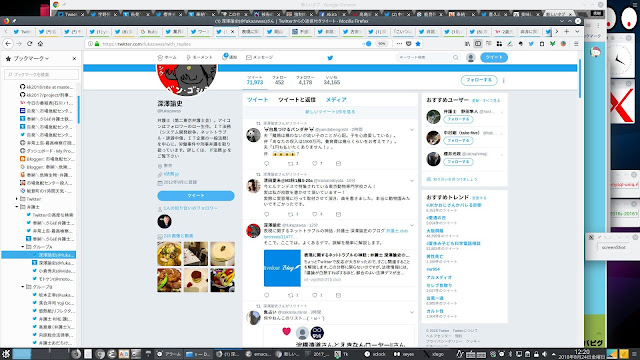Viewport: 640px width, 360px height.
Task: Click the フォローする button on profile
Action: click(x=479, y=80)
